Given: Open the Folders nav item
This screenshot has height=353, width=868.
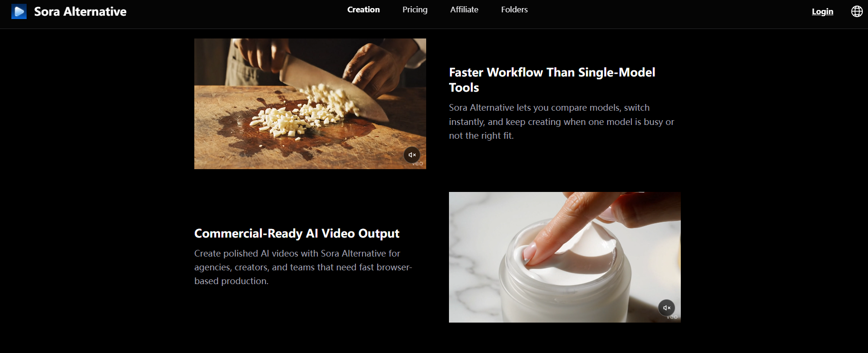Looking at the screenshot, I should [515, 10].
